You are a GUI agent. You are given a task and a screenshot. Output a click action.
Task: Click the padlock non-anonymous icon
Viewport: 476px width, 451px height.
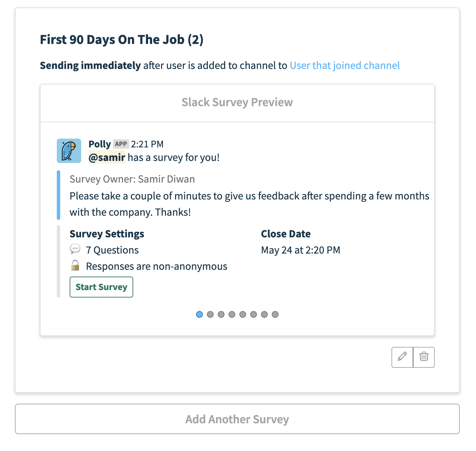pos(75,265)
